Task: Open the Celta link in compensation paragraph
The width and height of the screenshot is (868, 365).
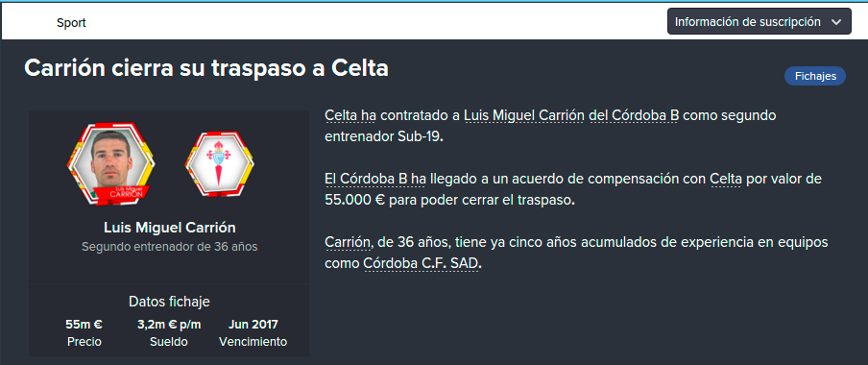Action: pos(726,180)
